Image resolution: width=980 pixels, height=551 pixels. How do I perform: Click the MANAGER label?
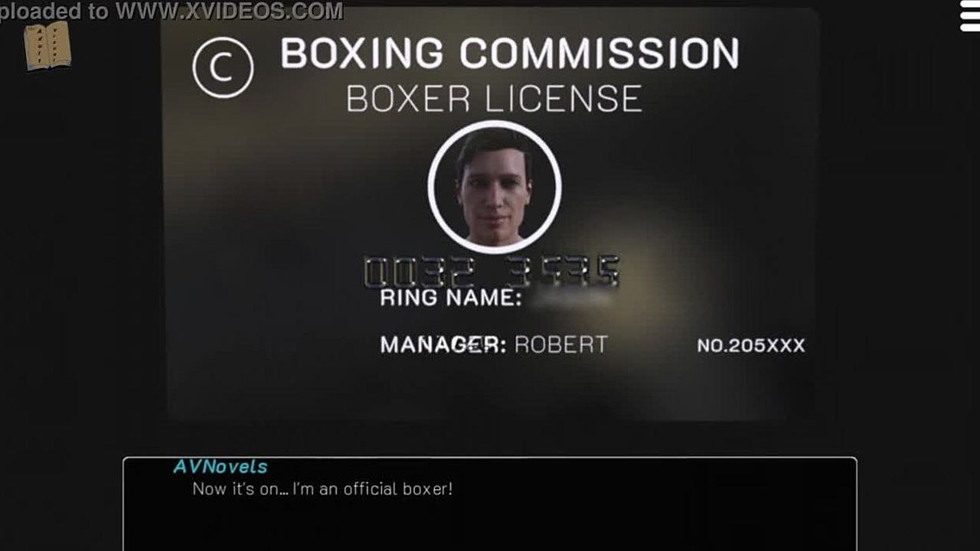[443, 345]
